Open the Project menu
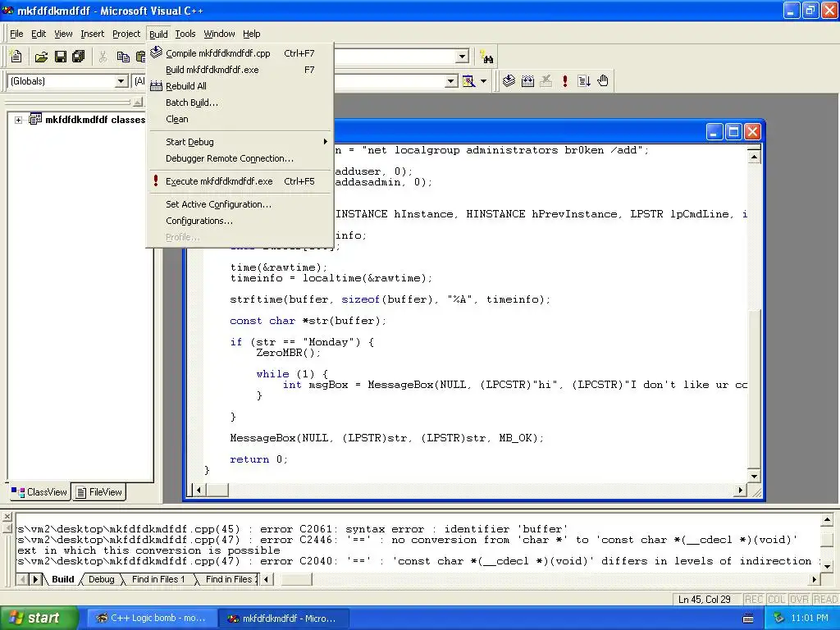 point(126,34)
